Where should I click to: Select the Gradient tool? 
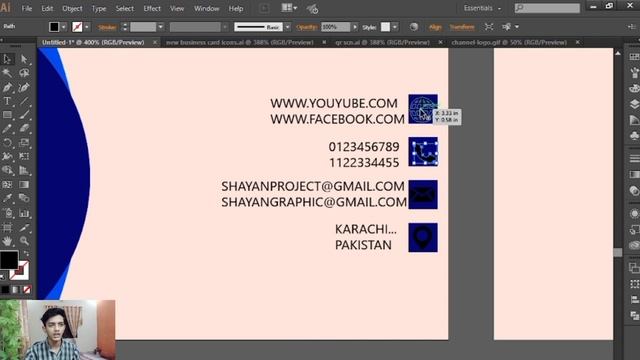24,184
